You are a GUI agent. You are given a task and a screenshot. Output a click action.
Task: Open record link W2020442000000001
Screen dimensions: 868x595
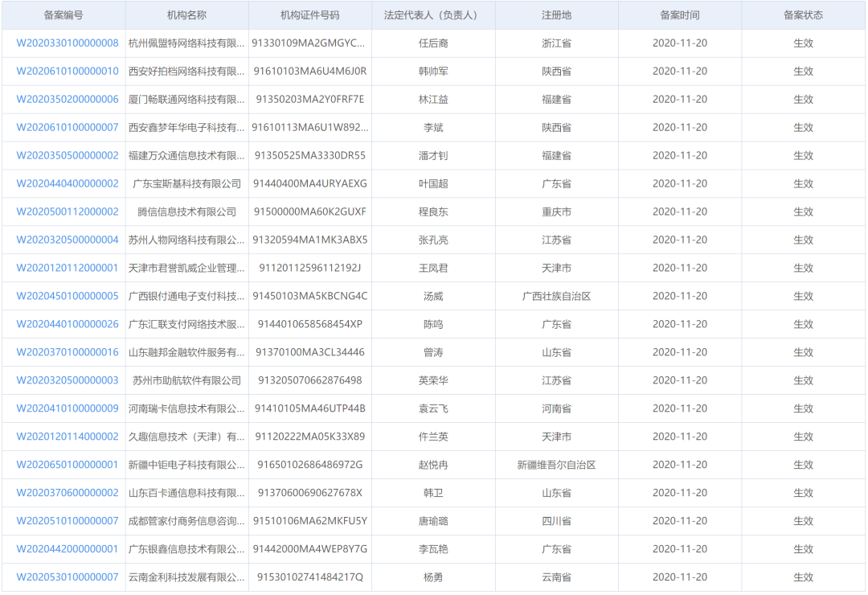pyautogui.click(x=68, y=549)
